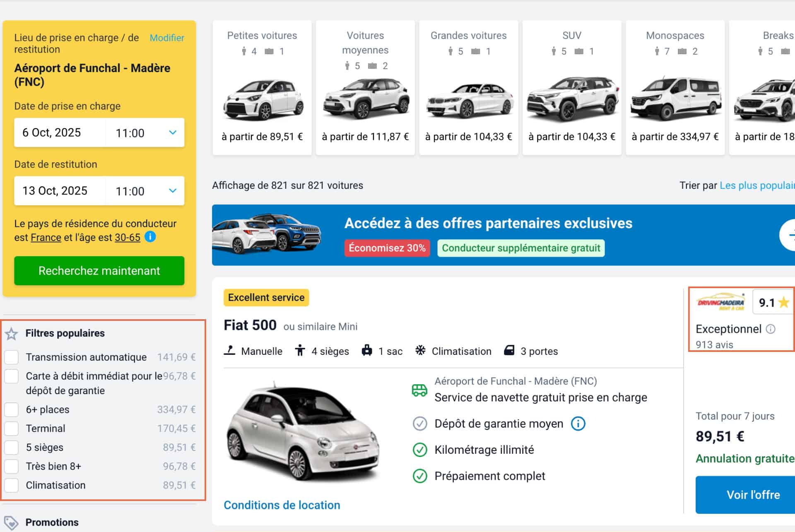Screen dimensions: 795x532
Task: Click Service de navette gratuit prise en charge
Action: pyautogui.click(x=541, y=397)
